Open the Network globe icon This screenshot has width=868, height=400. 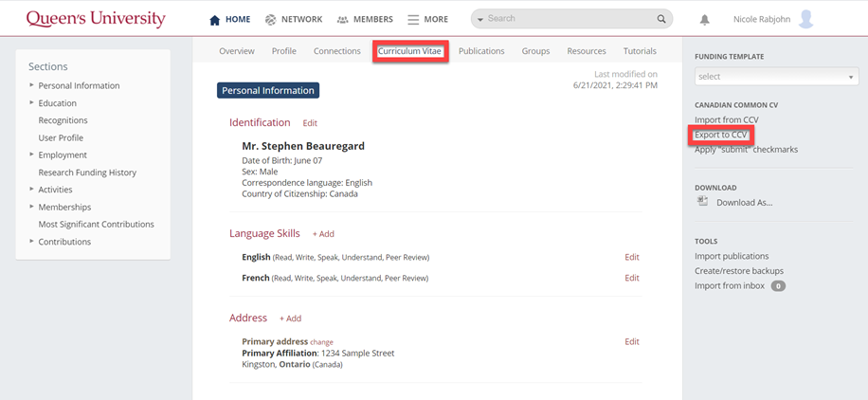tap(271, 20)
